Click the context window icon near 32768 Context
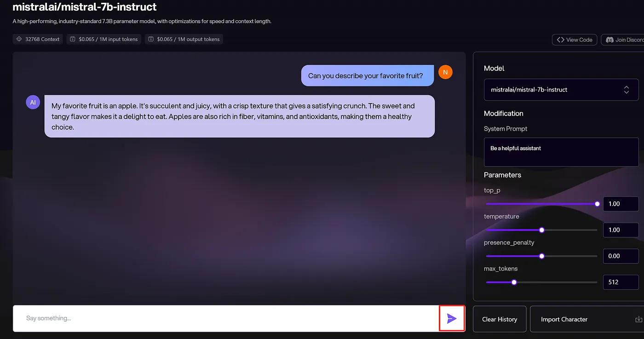 click(x=19, y=39)
